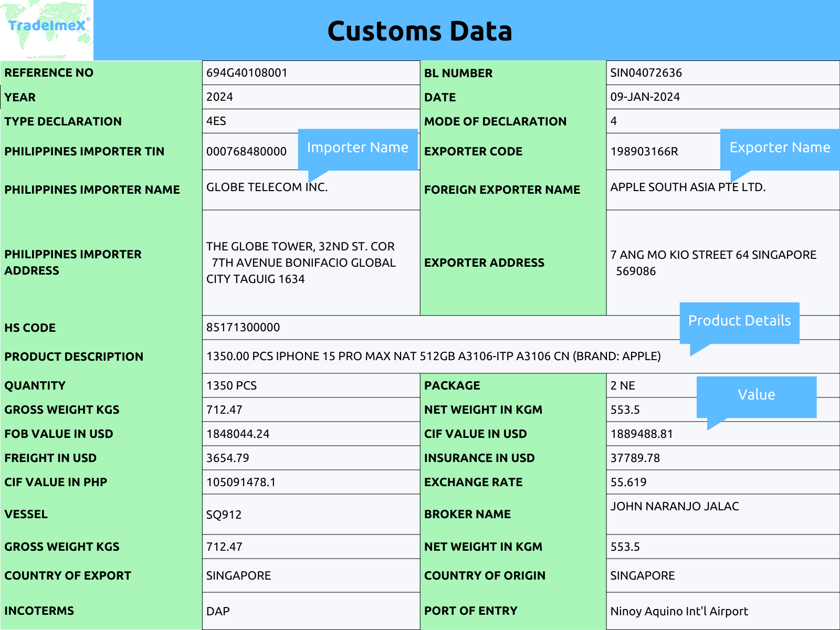Screen dimensions: 840x630
Task: Click the BL number SIN04072636
Action: [x=646, y=72]
